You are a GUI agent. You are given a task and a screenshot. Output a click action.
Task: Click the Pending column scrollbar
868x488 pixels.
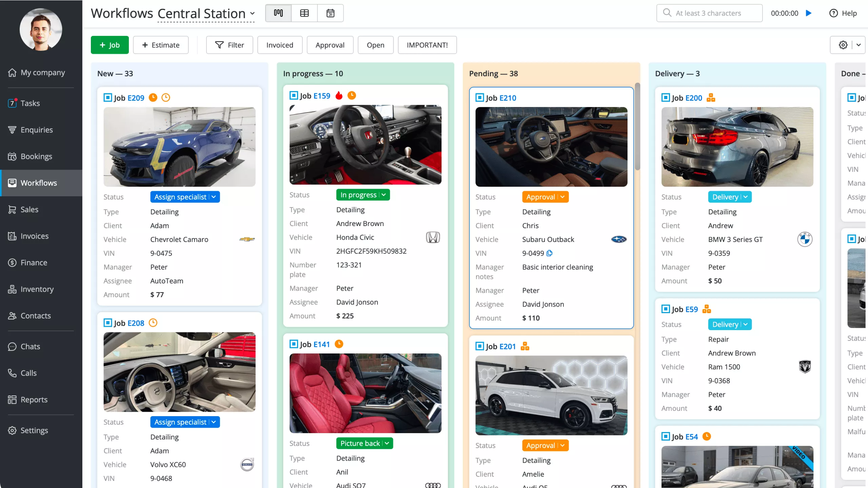[637, 126]
